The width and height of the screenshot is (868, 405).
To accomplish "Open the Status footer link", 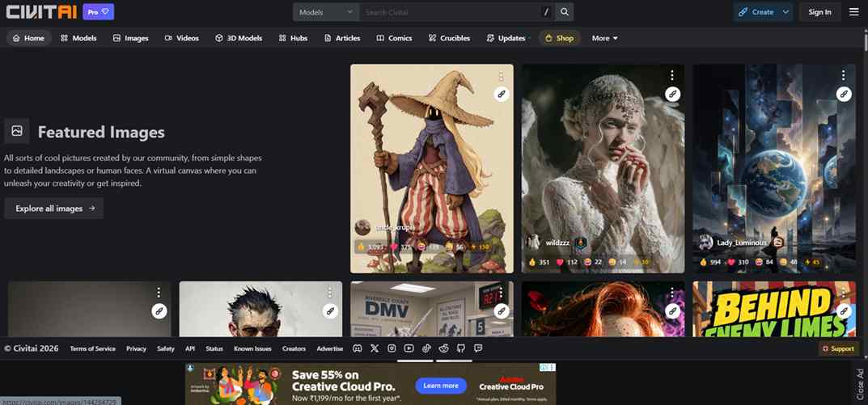I will [214, 348].
